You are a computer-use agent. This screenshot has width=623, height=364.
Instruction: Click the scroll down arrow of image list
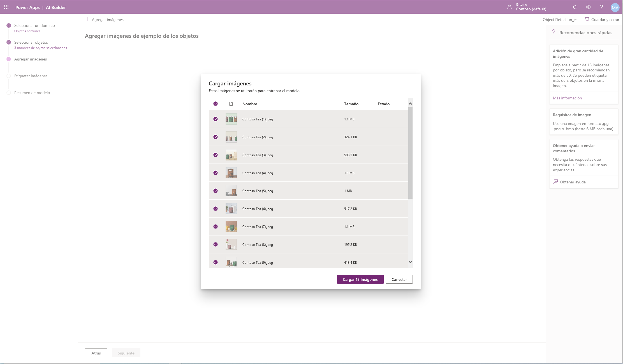pos(410,262)
